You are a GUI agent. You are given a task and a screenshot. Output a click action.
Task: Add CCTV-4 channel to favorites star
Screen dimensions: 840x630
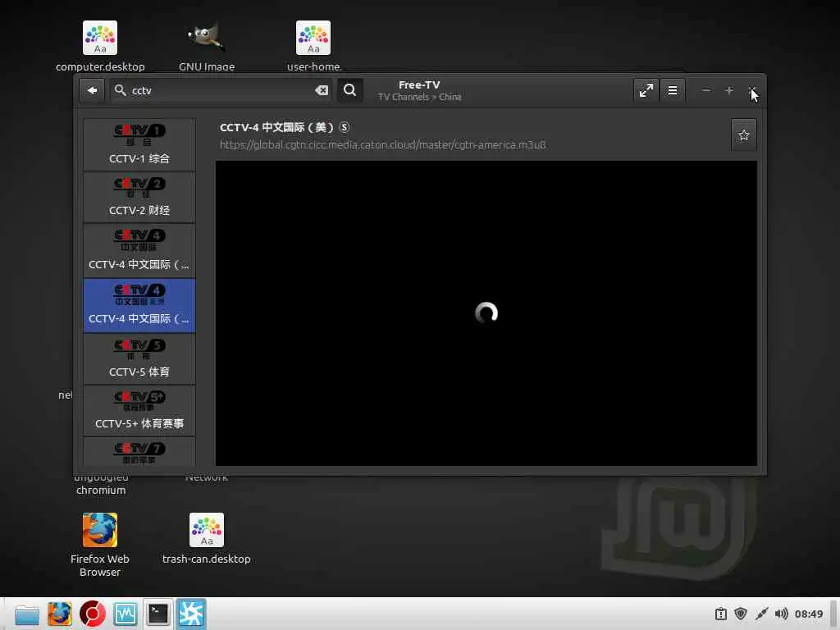tap(743, 135)
